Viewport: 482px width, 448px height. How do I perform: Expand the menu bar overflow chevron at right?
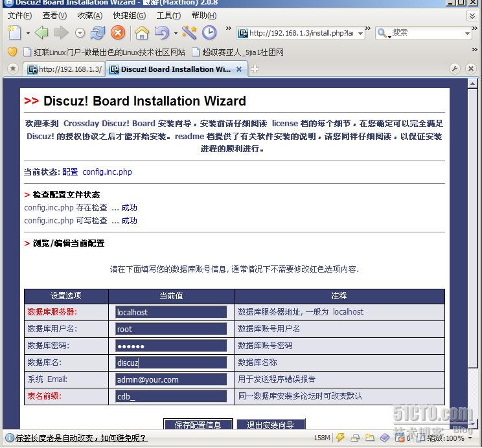[472, 16]
